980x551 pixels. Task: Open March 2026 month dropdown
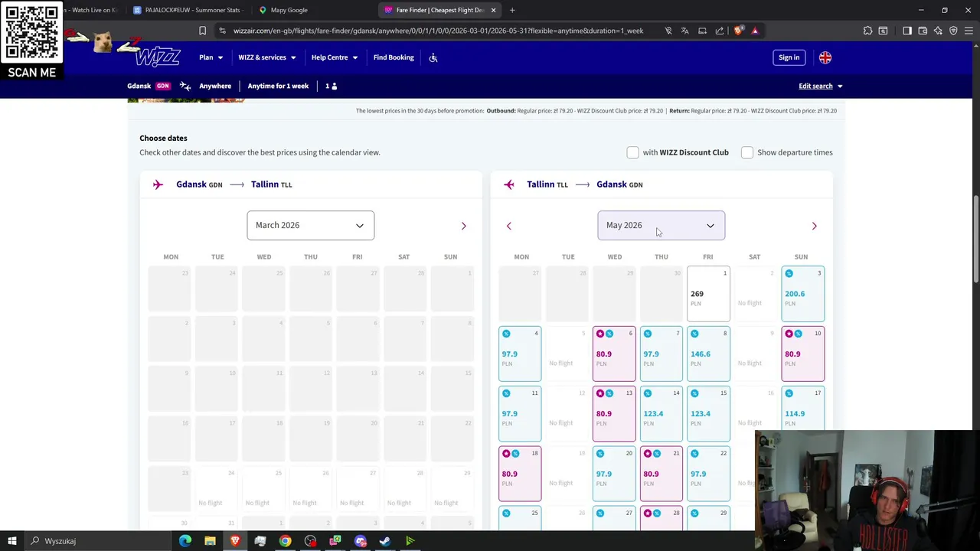310,225
